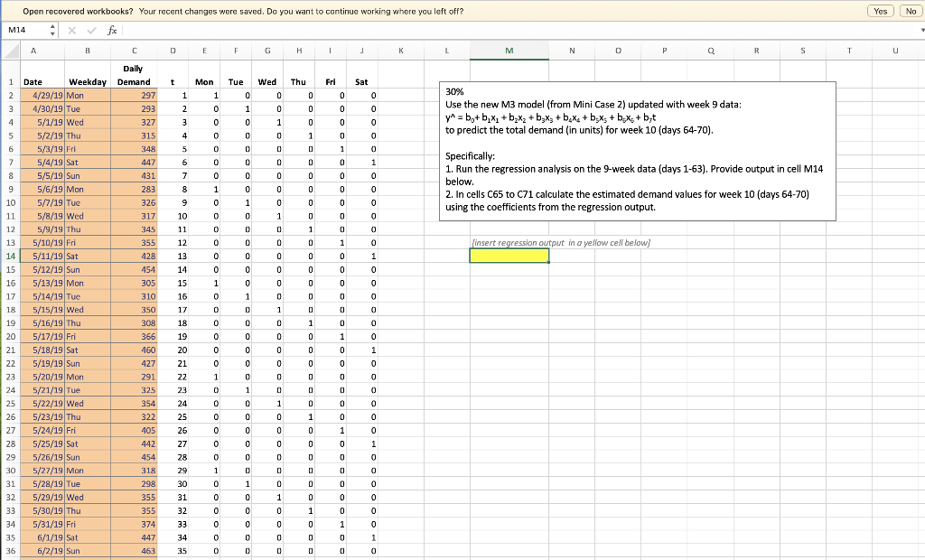
Task: Click the demand value 460 cell
Action: point(135,350)
